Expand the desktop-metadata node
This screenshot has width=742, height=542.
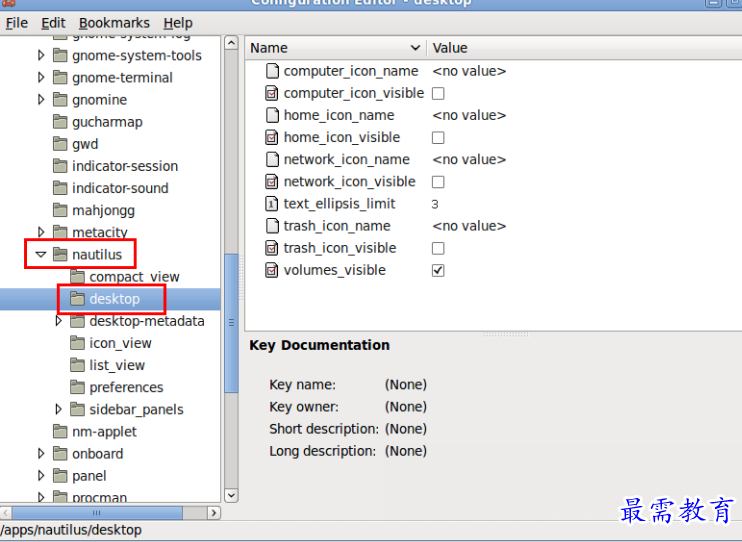59,321
